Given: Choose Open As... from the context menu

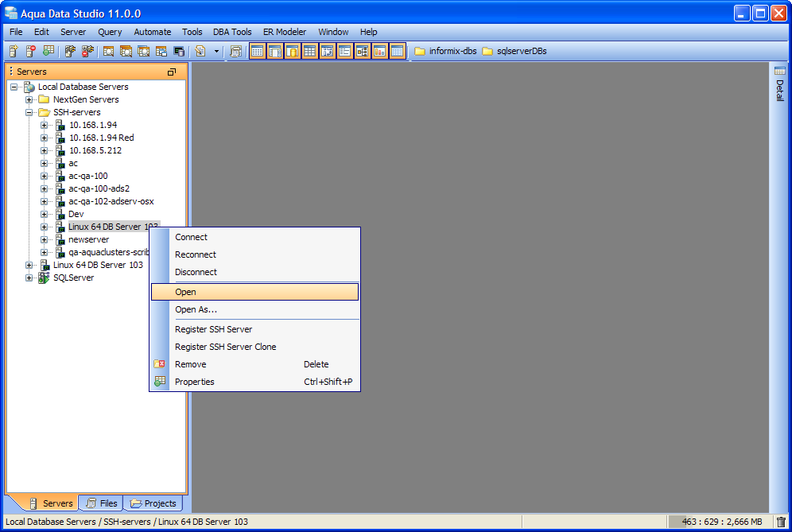Looking at the screenshot, I should pos(254,309).
